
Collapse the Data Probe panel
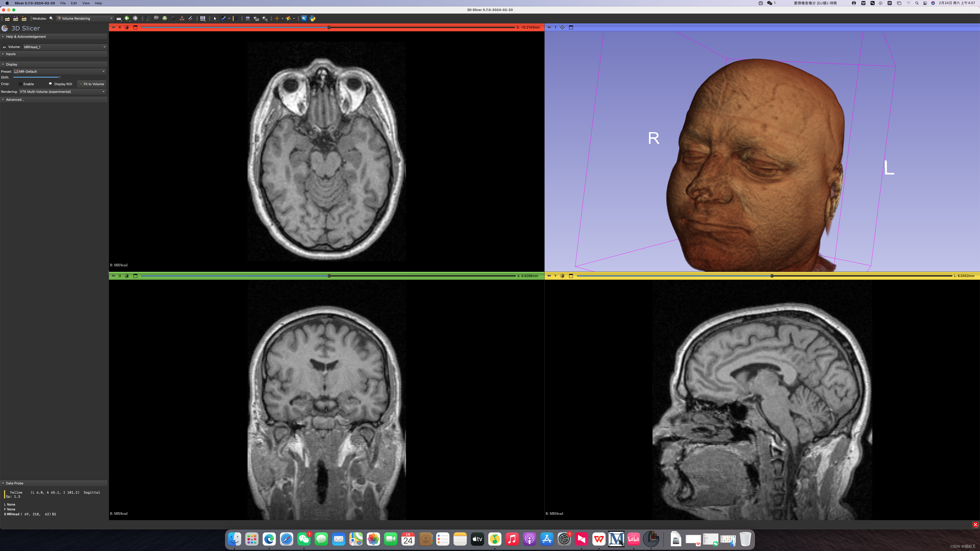(x=54, y=483)
